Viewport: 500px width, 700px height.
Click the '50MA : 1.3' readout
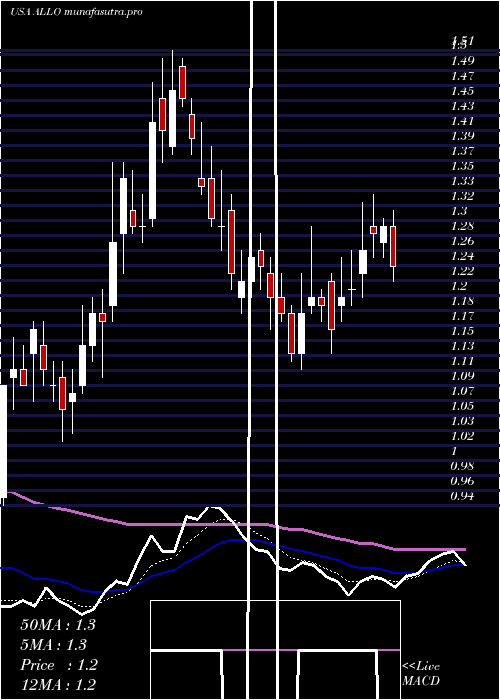(58, 625)
